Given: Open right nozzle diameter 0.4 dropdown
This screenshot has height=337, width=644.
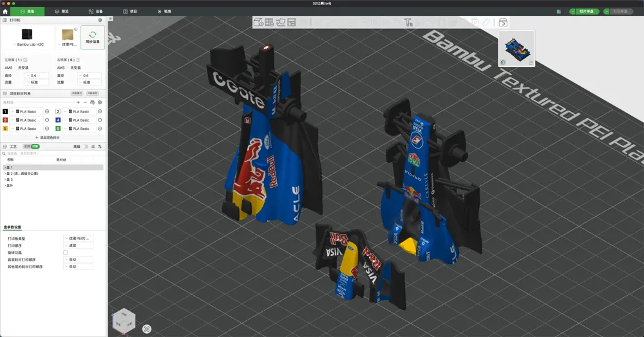Looking at the screenshot, I should 89,75.
